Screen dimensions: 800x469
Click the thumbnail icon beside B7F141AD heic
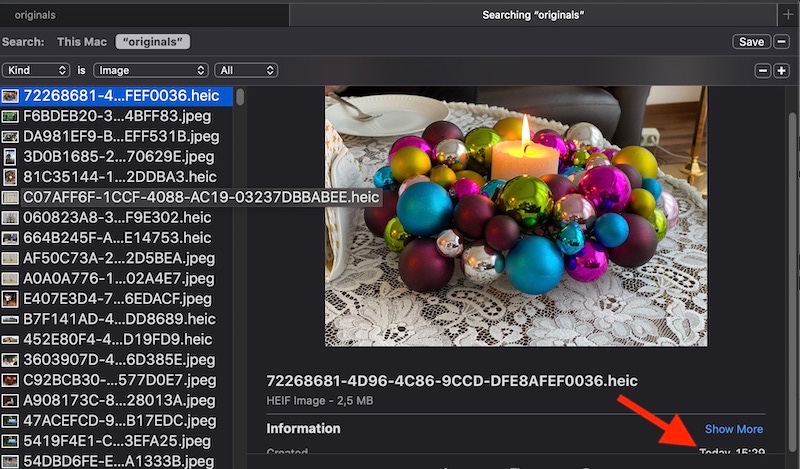coord(10,319)
